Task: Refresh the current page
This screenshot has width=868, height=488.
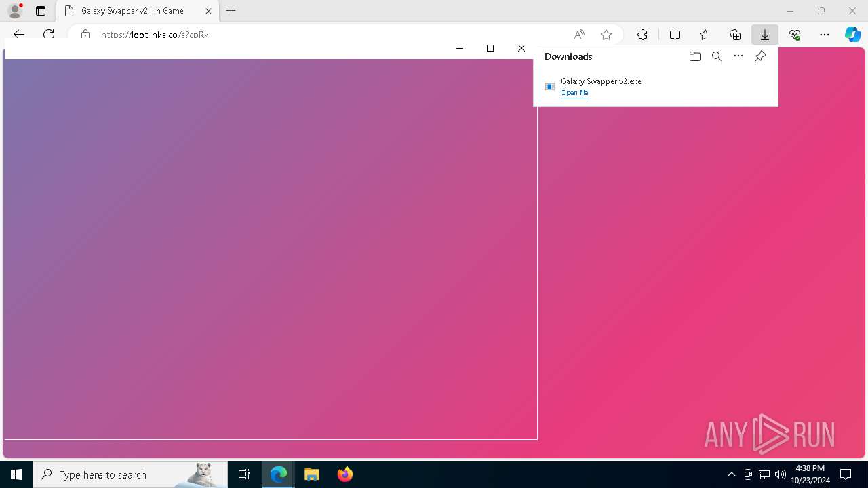Action: pyautogui.click(x=49, y=35)
